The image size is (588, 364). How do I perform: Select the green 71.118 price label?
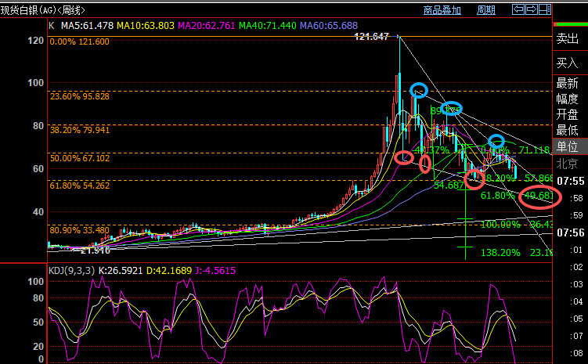[534, 150]
